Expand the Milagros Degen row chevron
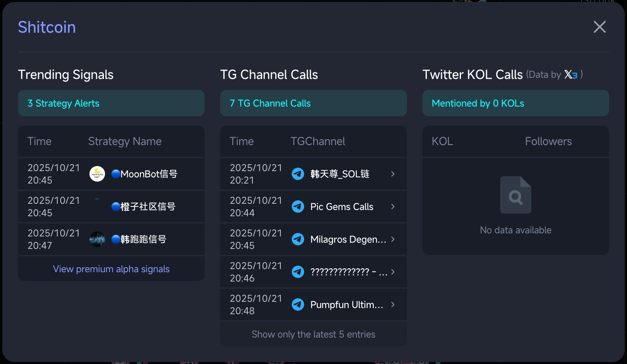The image size is (627, 364). tap(393, 239)
